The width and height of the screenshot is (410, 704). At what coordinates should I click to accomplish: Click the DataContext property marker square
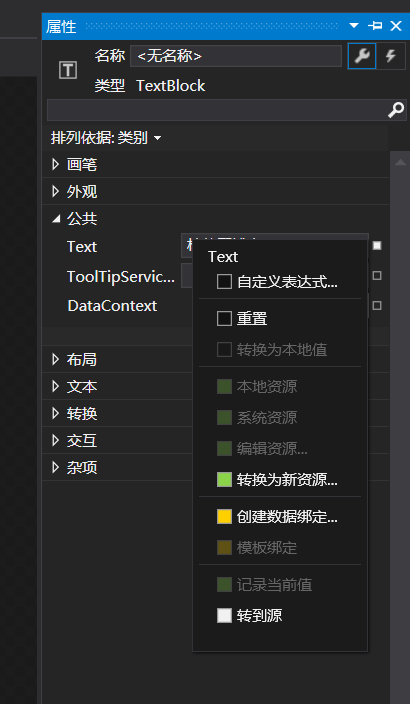(x=377, y=305)
